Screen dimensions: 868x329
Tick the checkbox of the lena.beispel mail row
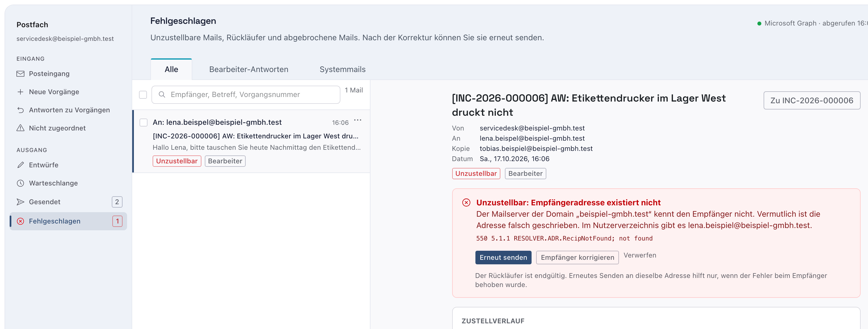coord(144,123)
